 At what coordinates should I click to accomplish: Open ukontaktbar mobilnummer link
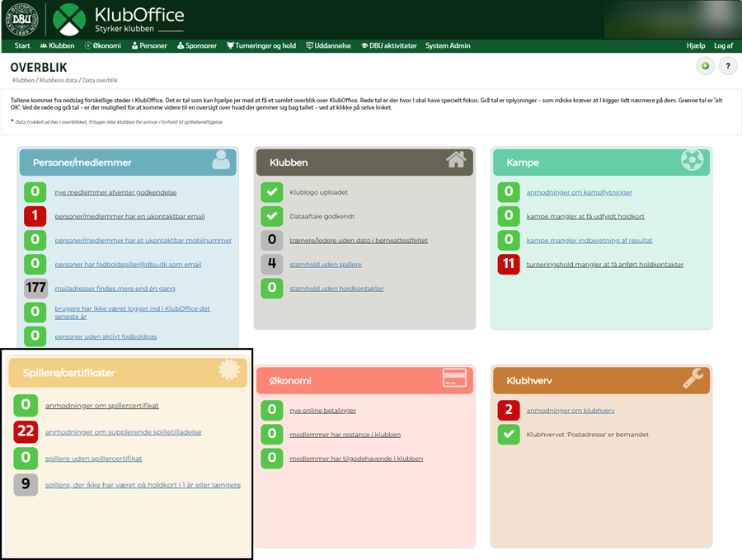[x=143, y=241]
